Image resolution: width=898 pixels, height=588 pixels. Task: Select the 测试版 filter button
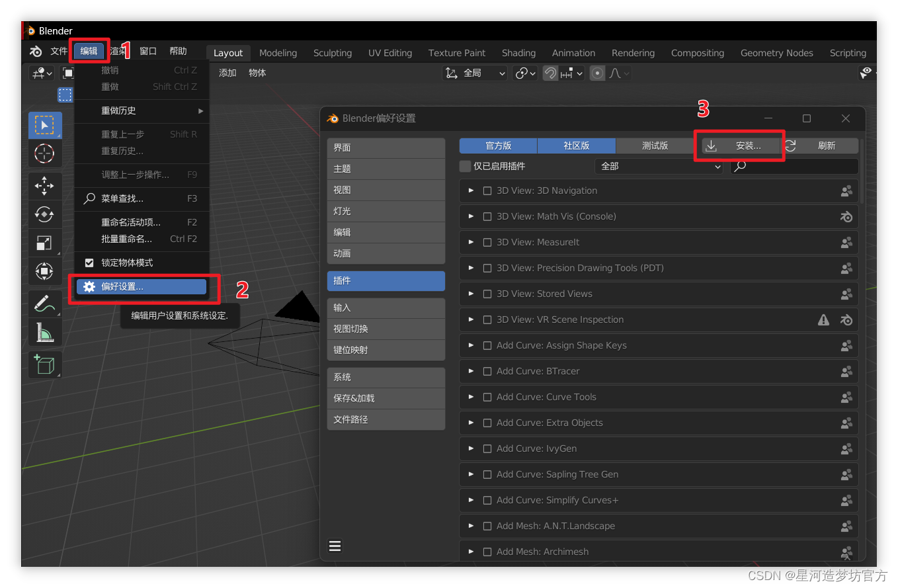click(x=655, y=146)
